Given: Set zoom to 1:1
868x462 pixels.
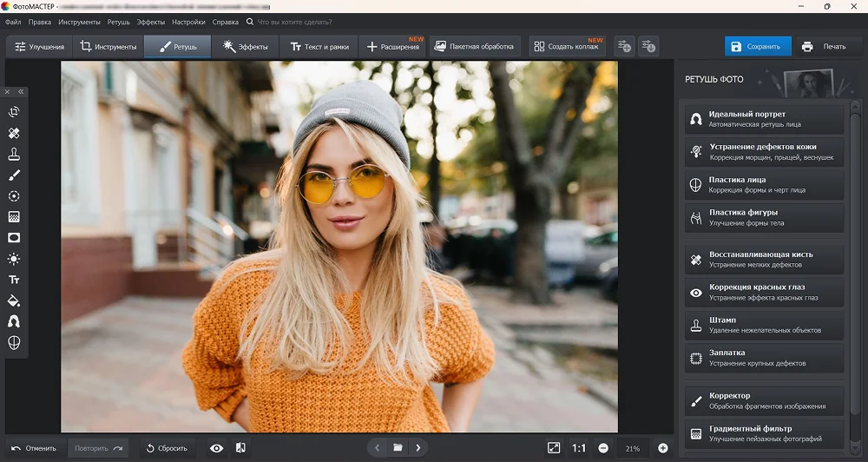Looking at the screenshot, I should tap(579, 448).
